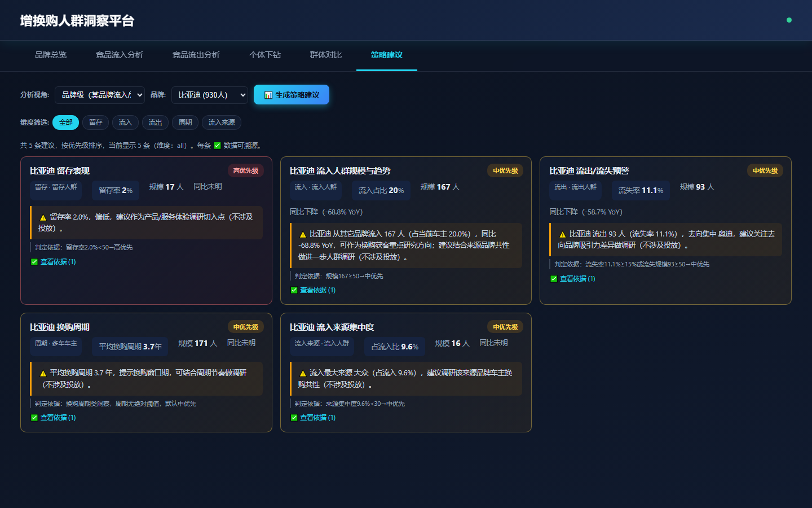The height and width of the screenshot is (508, 812).
Task: Filter suggestions by 流入 chip
Action: pyautogui.click(x=125, y=122)
